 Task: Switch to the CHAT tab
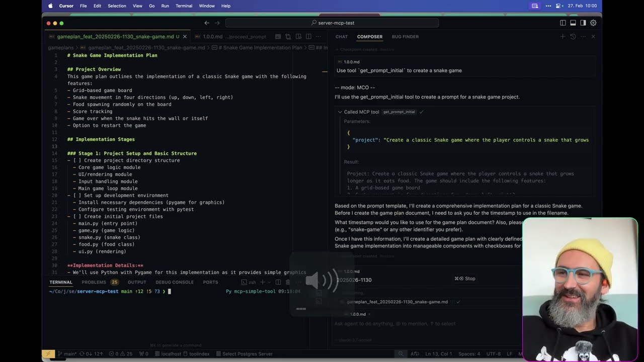(x=342, y=37)
